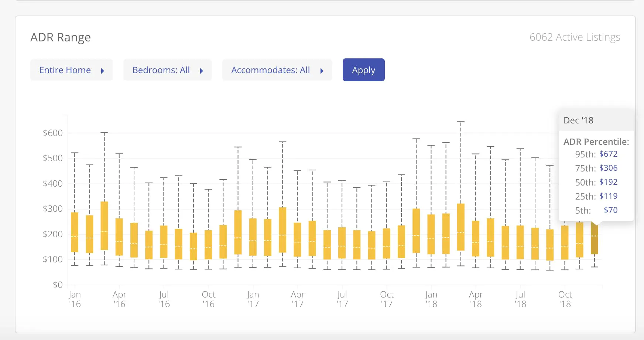Viewport: 644px width, 340px height.
Task: Click the 6062 Active Listings text
Action: [x=575, y=37]
